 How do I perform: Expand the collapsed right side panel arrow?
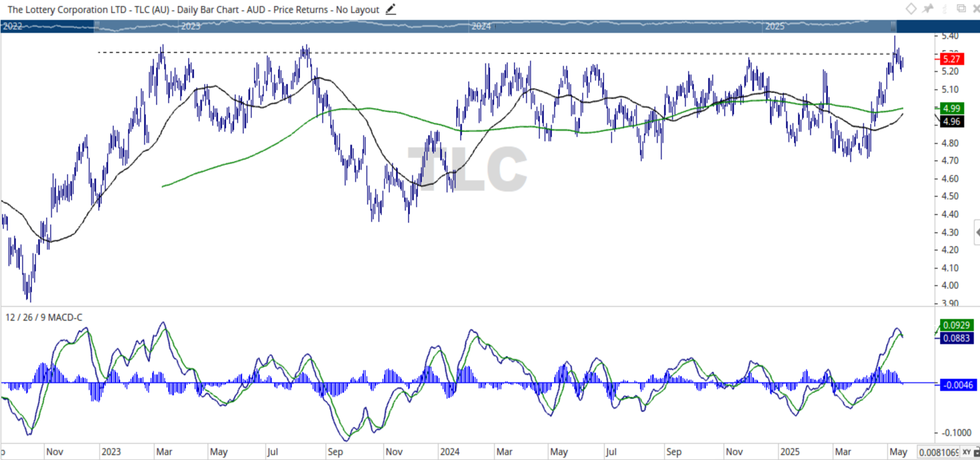[x=977, y=232]
